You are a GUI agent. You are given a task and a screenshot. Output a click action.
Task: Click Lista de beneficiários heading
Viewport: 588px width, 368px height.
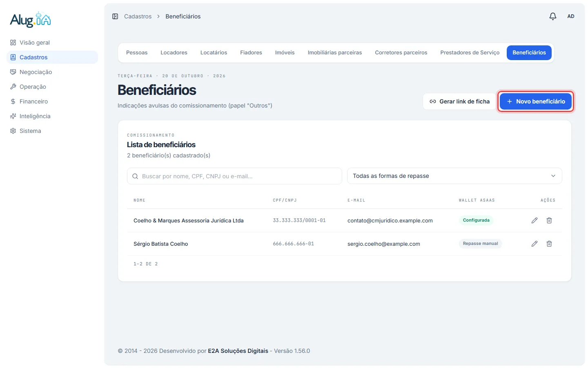pos(161,145)
